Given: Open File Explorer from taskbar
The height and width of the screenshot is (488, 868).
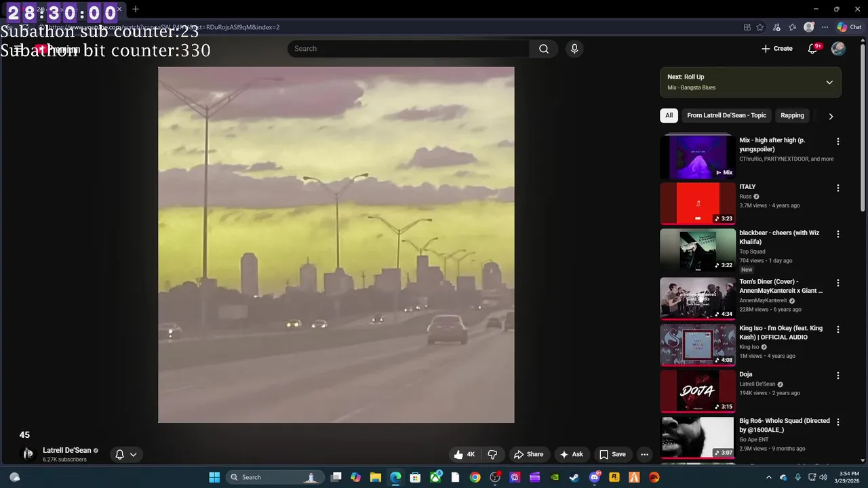Looking at the screenshot, I should [x=375, y=477].
